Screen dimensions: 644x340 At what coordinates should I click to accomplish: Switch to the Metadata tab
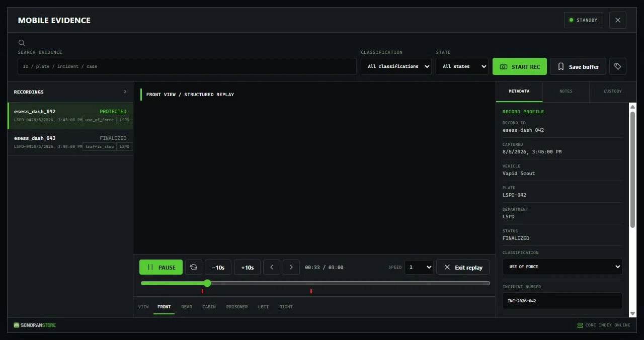coord(519,92)
